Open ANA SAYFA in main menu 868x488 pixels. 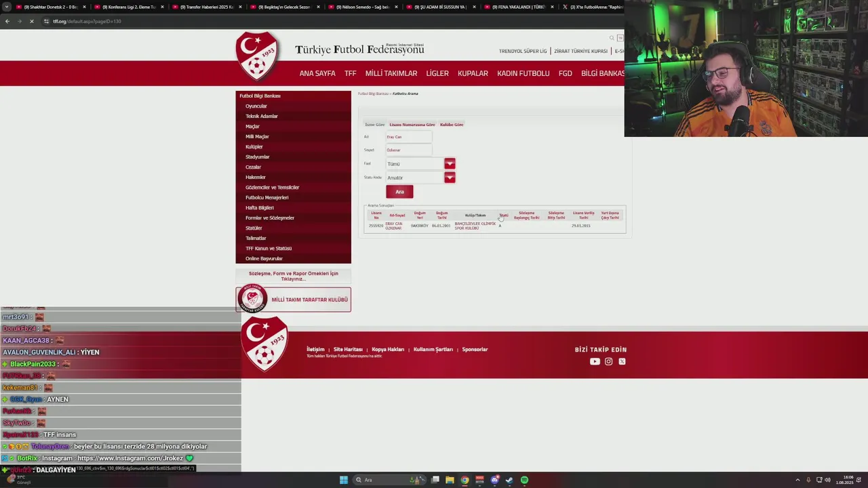click(x=317, y=73)
